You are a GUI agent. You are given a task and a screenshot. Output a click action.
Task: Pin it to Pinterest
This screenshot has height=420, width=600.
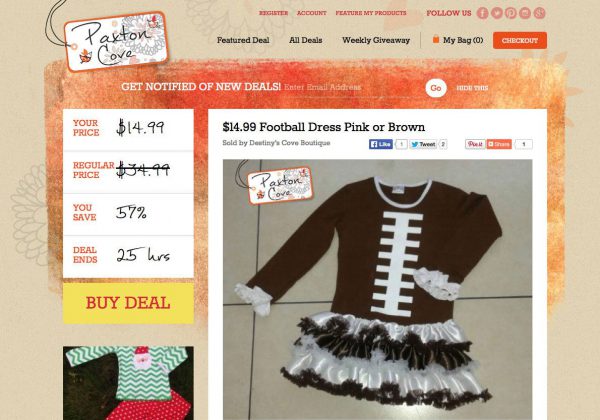point(475,144)
